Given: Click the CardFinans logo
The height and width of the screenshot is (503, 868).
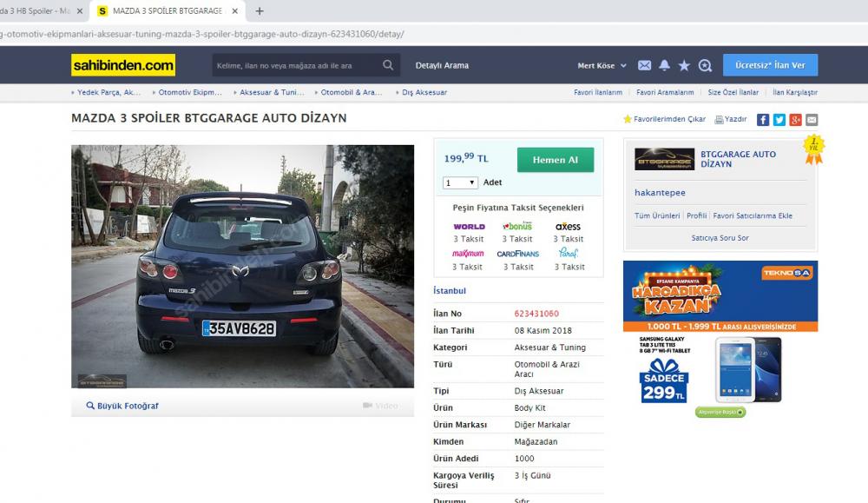Looking at the screenshot, I should 517,254.
